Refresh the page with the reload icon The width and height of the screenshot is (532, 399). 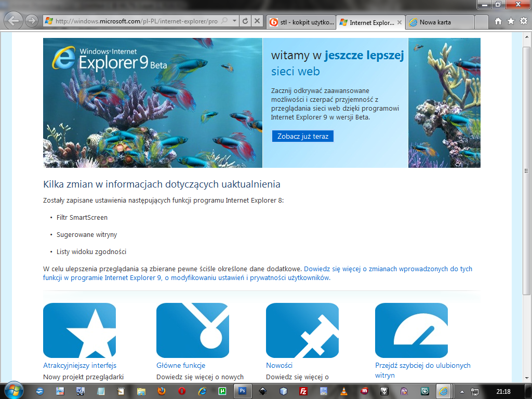(245, 21)
